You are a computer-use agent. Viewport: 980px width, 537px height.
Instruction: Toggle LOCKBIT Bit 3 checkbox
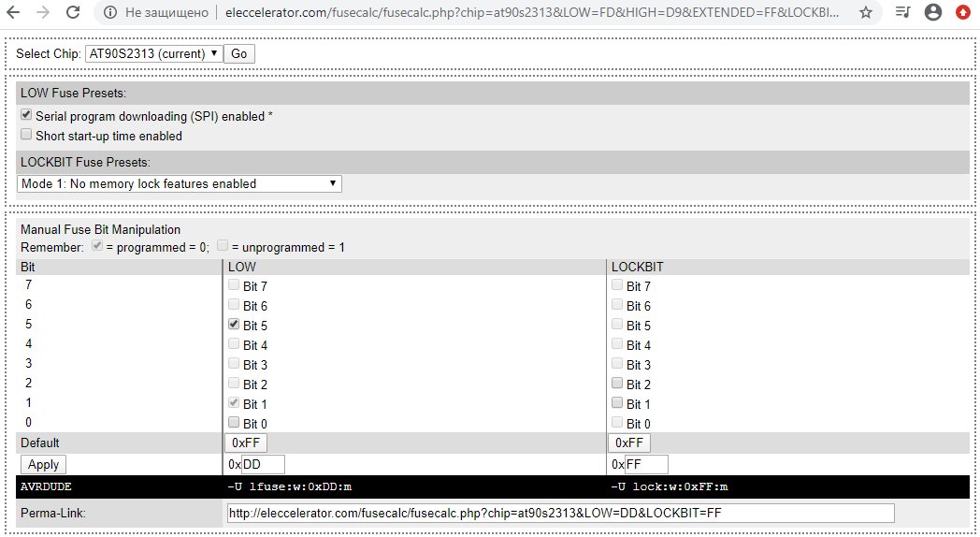[x=617, y=363]
